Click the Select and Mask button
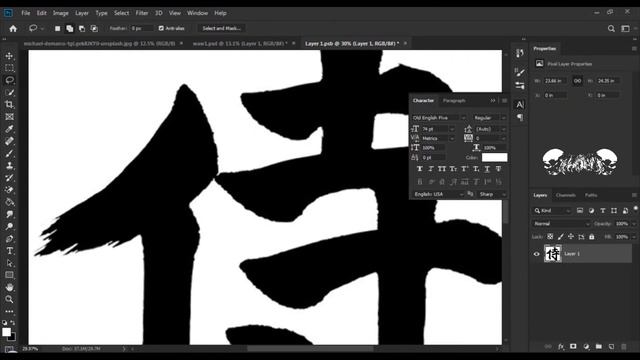Image resolution: width=640 pixels, height=360 pixels. 221,28
